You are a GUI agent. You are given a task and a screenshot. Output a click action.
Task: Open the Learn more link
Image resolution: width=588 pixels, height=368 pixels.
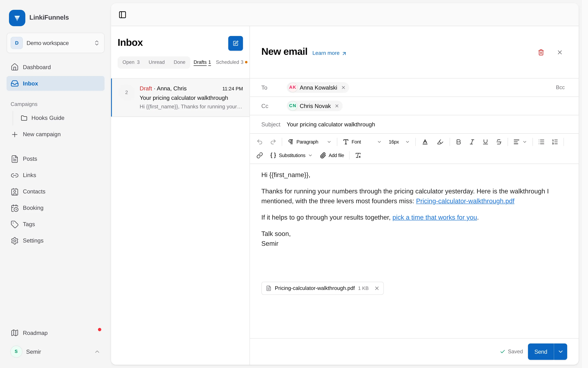[x=329, y=53]
